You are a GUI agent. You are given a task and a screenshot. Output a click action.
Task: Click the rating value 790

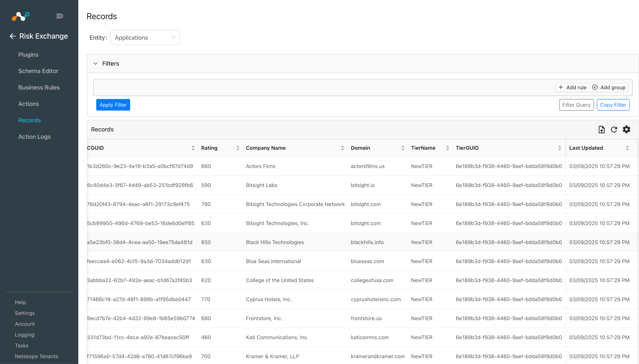[206, 204]
